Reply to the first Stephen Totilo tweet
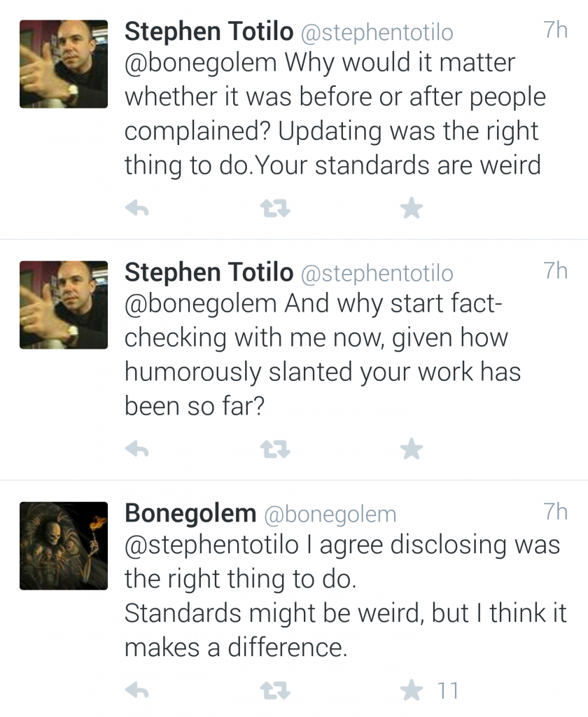The height and width of the screenshot is (717, 588). 137,209
